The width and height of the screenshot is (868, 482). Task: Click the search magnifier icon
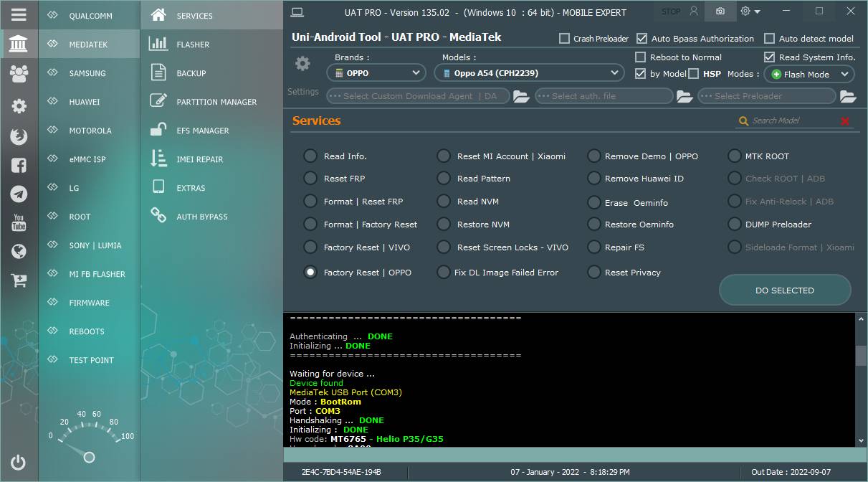click(743, 121)
